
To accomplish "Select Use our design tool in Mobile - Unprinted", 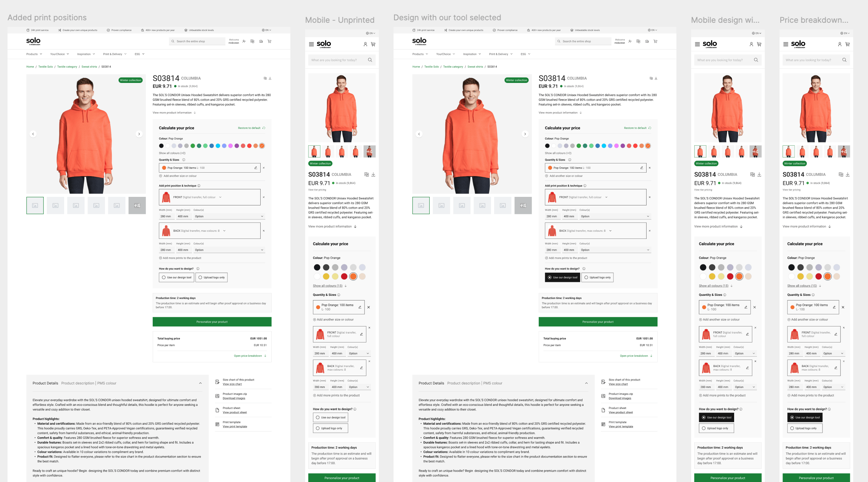I will coord(330,418).
